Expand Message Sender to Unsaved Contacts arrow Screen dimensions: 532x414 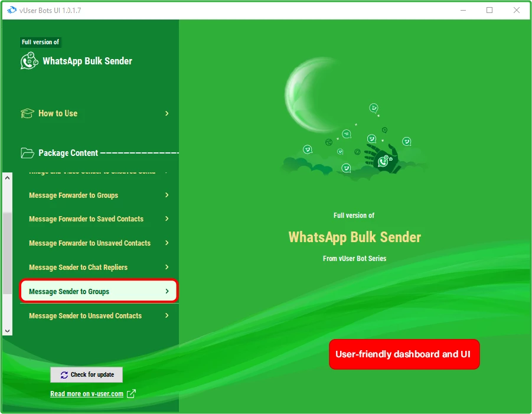pyautogui.click(x=167, y=315)
